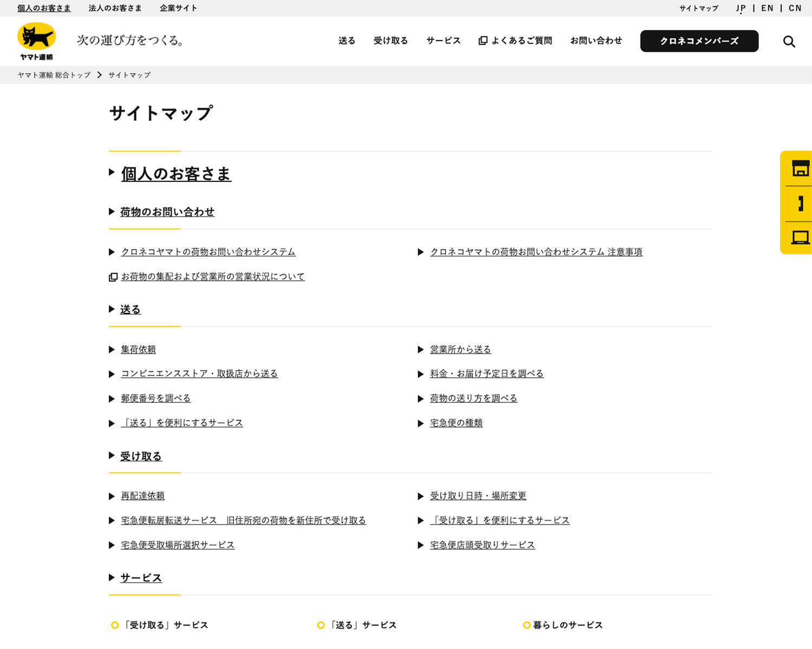The height and width of the screenshot is (649, 812).
Task: Open the 集荷依頼 link
Action: point(138,350)
